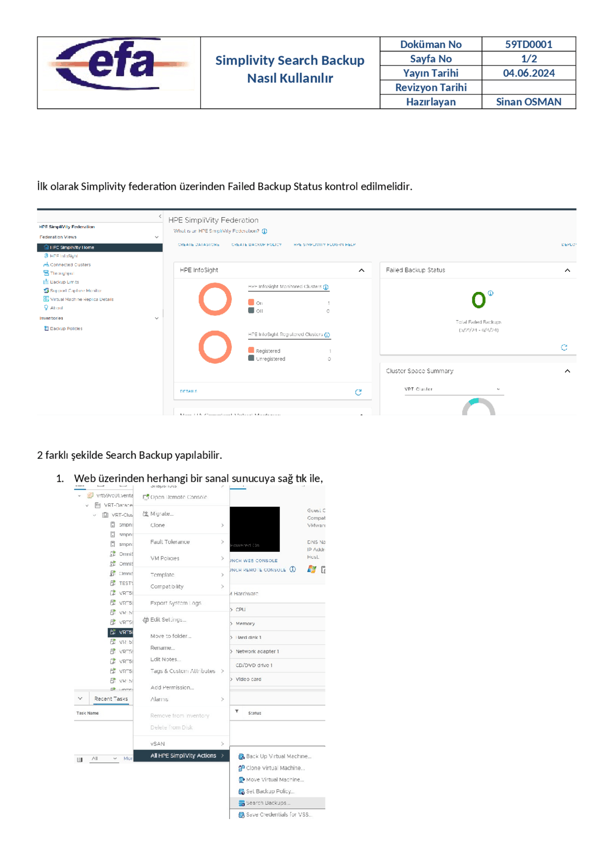Open the About entry in the sidebar
Viewport: 613px width, 868px height.
(56, 308)
